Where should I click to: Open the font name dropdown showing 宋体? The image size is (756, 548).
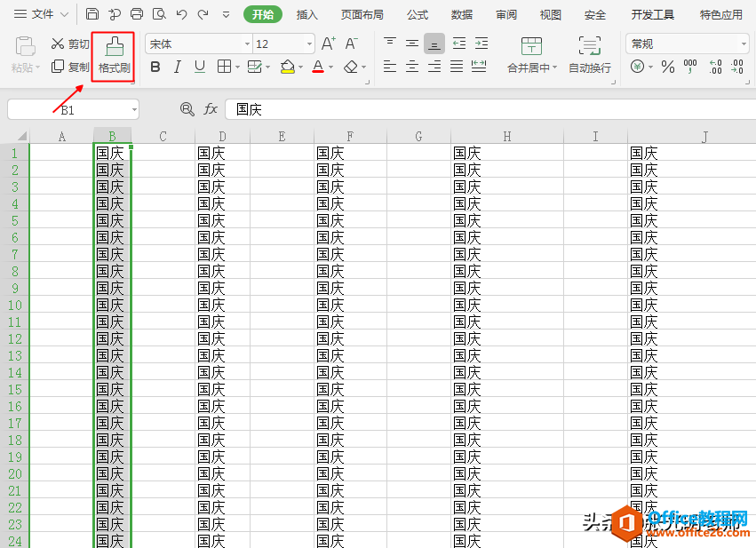pos(198,44)
